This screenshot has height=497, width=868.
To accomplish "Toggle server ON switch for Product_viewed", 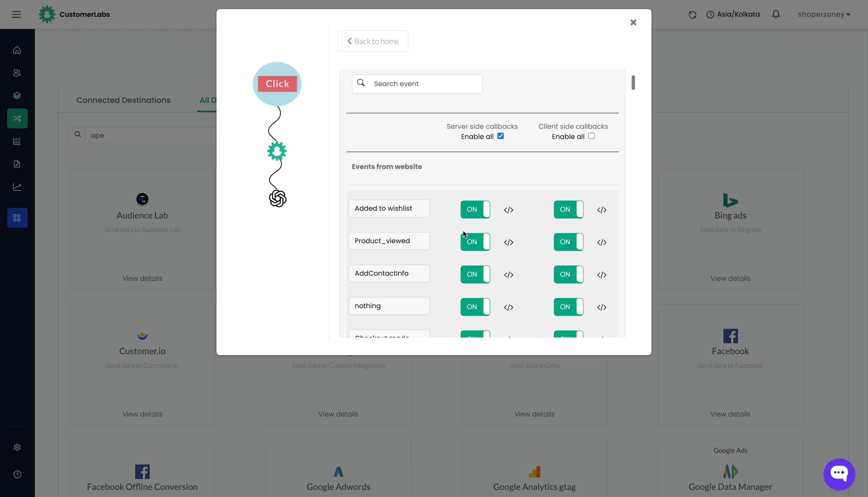I will pyautogui.click(x=475, y=242).
